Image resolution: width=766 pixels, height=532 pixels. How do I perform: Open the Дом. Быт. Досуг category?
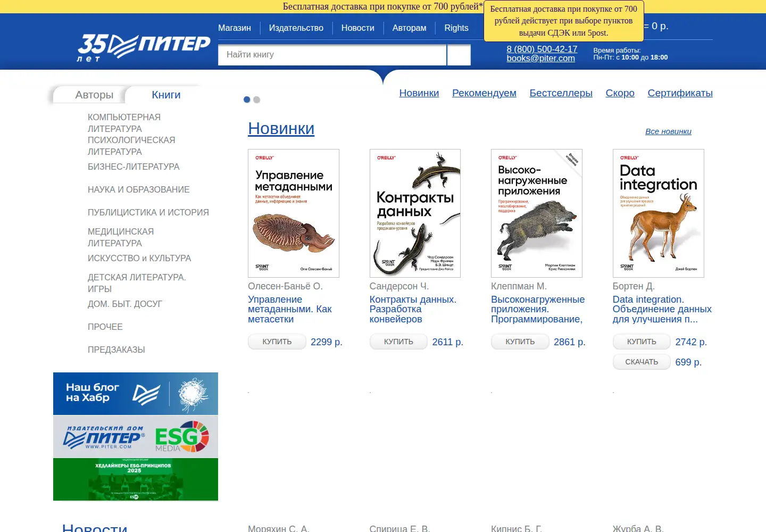click(x=125, y=304)
